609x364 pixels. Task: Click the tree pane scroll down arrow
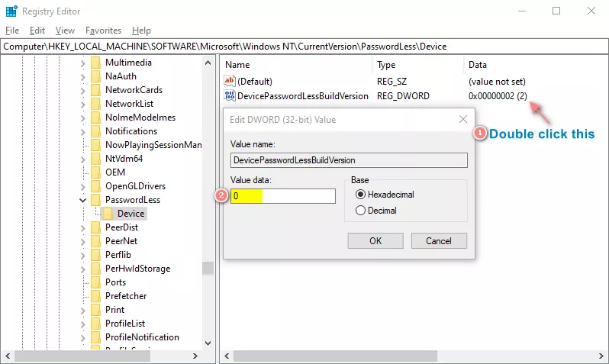[x=208, y=343]
